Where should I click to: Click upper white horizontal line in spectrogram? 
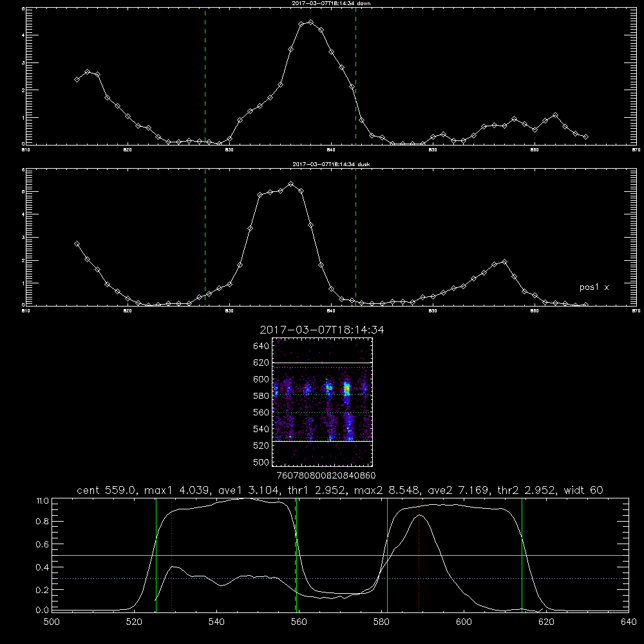tap(323, 363)
